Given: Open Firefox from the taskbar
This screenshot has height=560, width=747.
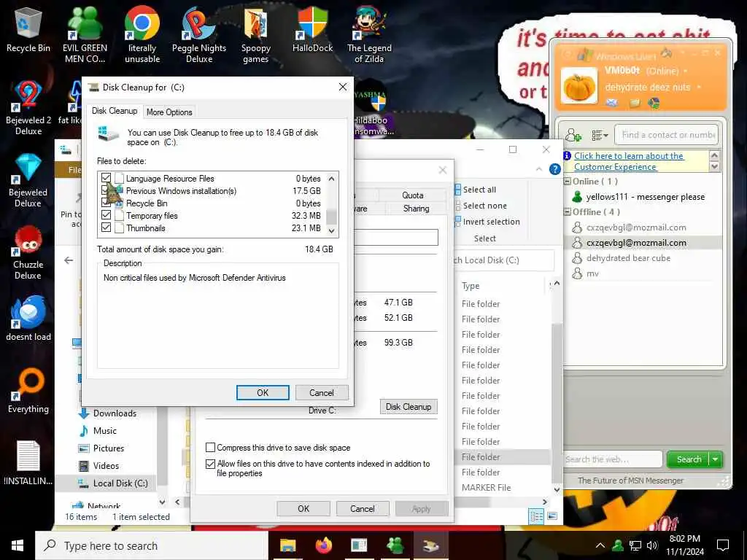Looking at the screenshot, I should pos(324,545).
